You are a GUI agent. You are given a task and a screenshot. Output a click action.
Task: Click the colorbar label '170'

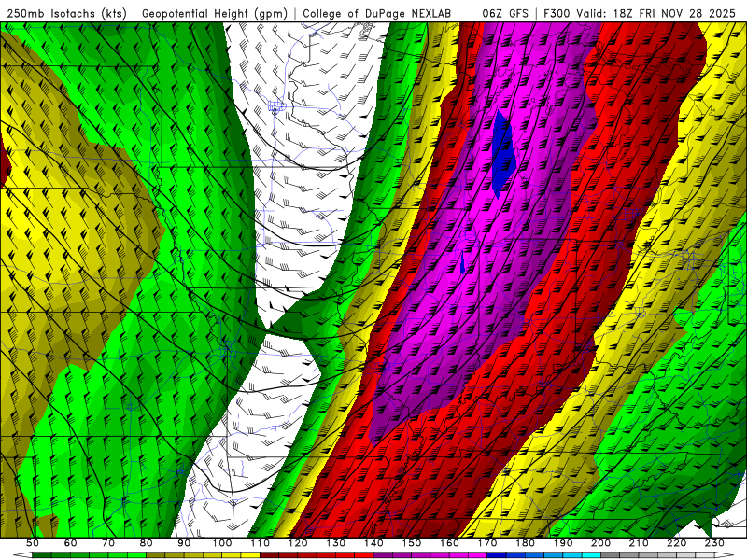(x=487, y=543)
